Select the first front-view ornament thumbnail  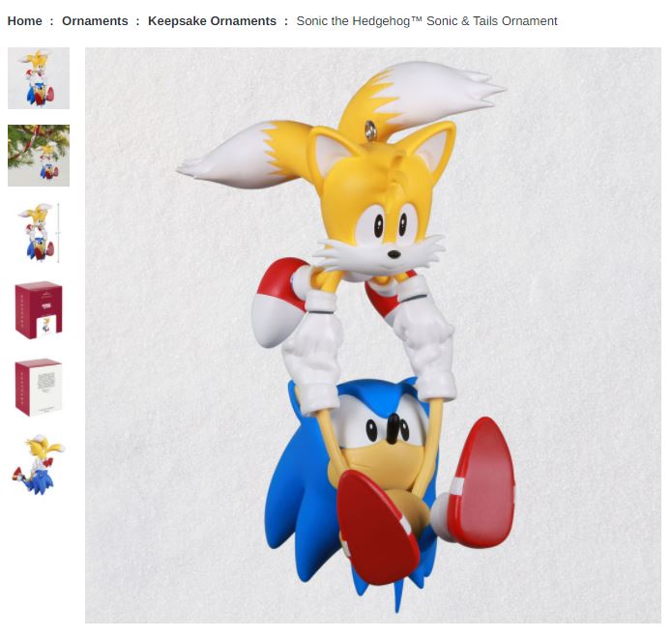click(x=39, y=78)
